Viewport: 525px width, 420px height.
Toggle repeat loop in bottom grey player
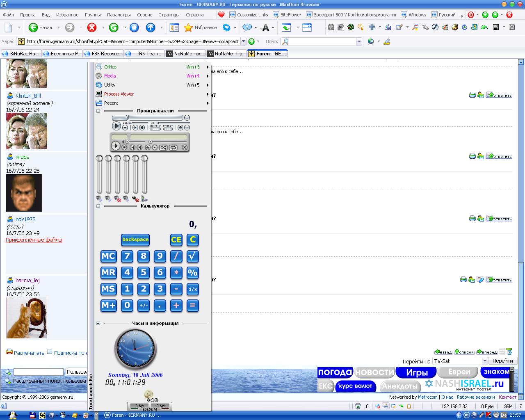[x=173, y=147]
